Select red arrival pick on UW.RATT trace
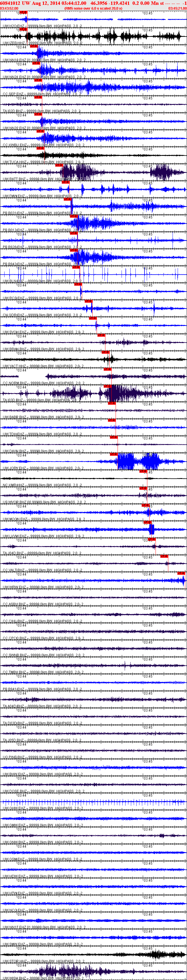Viewport: 187px width, 980px height. coord(59,166)
